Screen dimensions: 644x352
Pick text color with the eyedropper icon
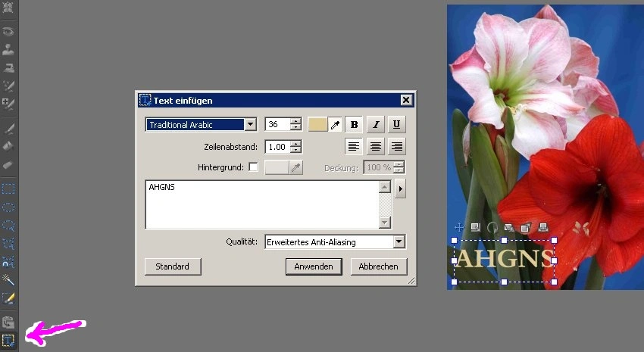coord(335,124)
